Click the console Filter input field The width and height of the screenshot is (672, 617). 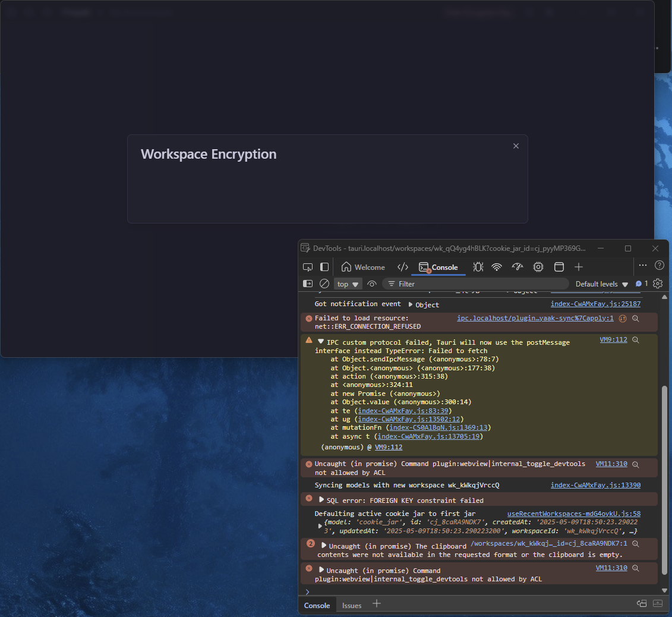tap(475, 284)
